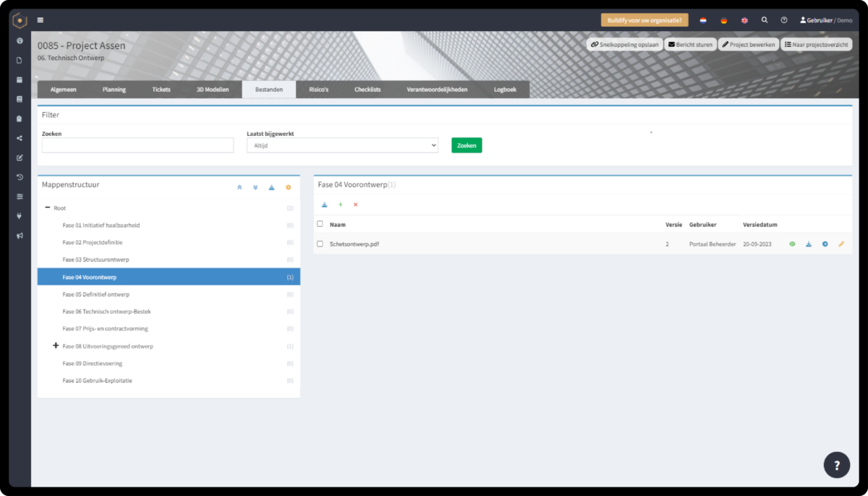Click inside the Zoeken text field

137,145
